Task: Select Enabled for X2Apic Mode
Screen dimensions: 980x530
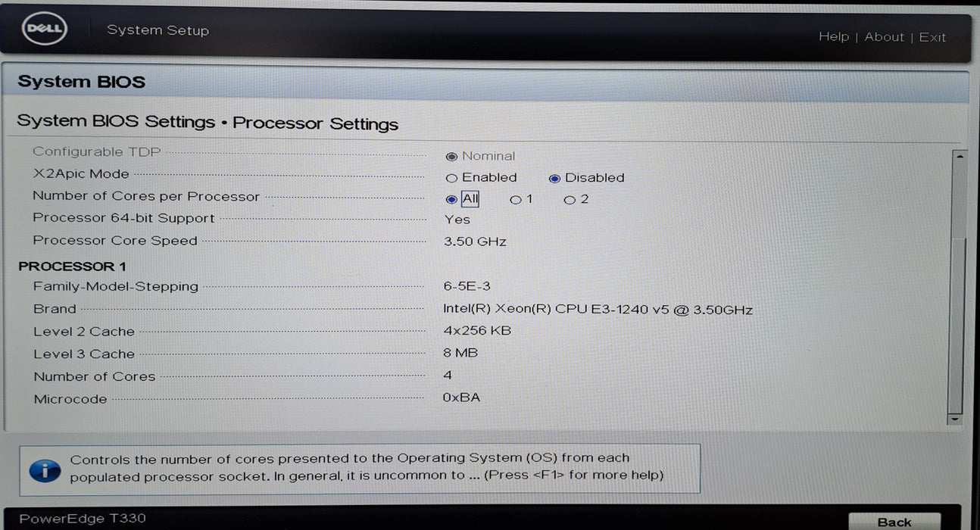Action: 452,179
